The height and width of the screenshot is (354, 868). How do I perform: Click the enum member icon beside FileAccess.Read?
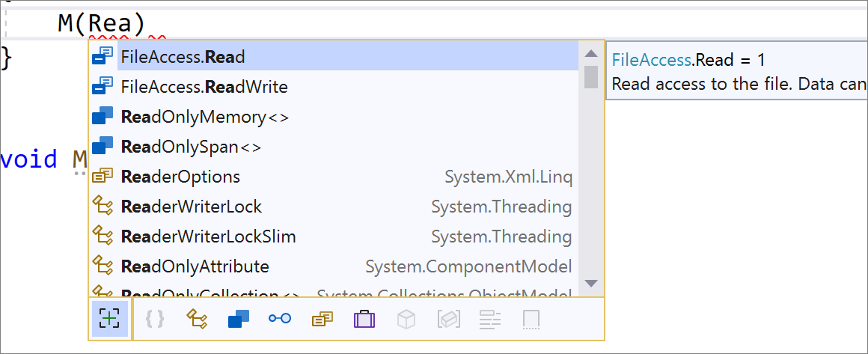pos(103,57)
